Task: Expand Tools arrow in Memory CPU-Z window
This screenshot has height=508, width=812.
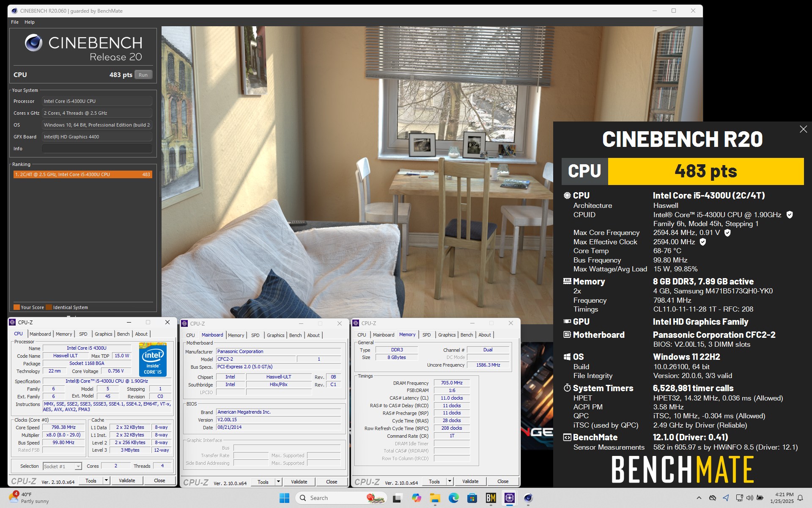Action: 450,481
